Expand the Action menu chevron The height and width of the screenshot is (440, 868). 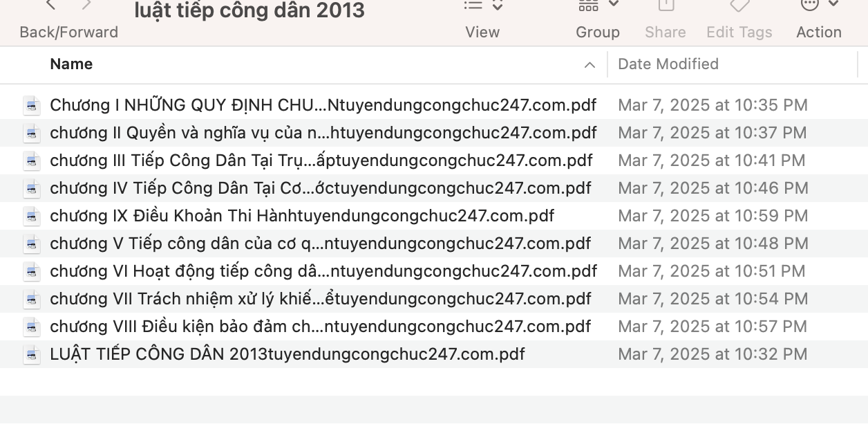click(833, 5)
